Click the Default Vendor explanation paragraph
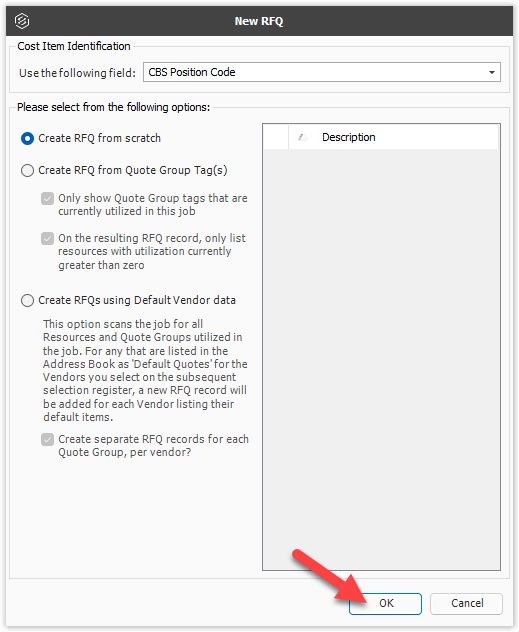This screenshot has height=632, width=519. [x=145, y=370]
